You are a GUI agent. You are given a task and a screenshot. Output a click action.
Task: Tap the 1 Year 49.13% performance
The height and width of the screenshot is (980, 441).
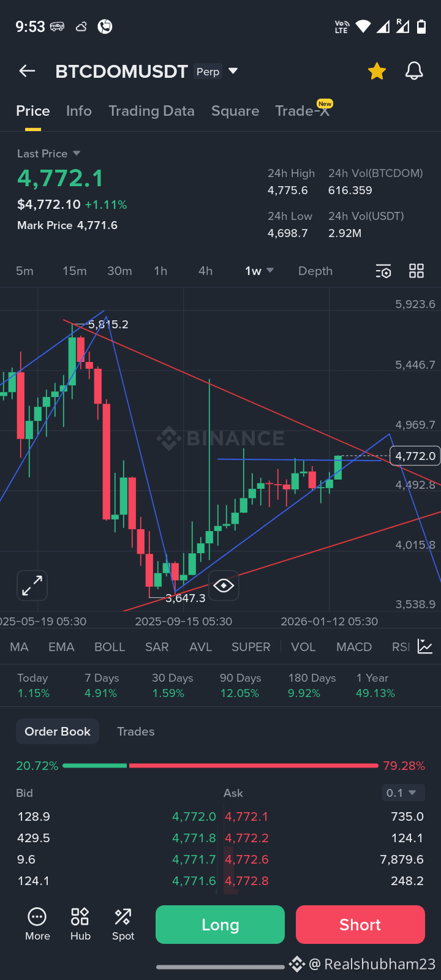click(x=375, y=685)
